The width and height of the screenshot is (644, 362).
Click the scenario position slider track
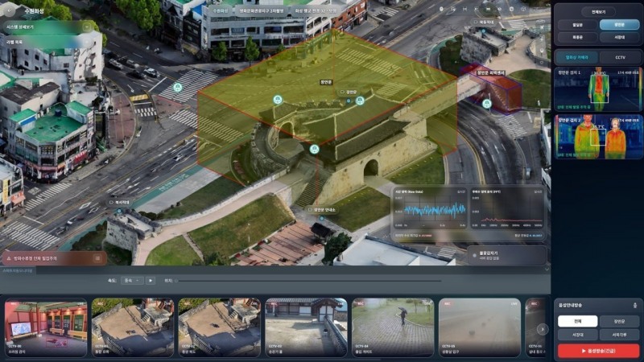[309, 281]
